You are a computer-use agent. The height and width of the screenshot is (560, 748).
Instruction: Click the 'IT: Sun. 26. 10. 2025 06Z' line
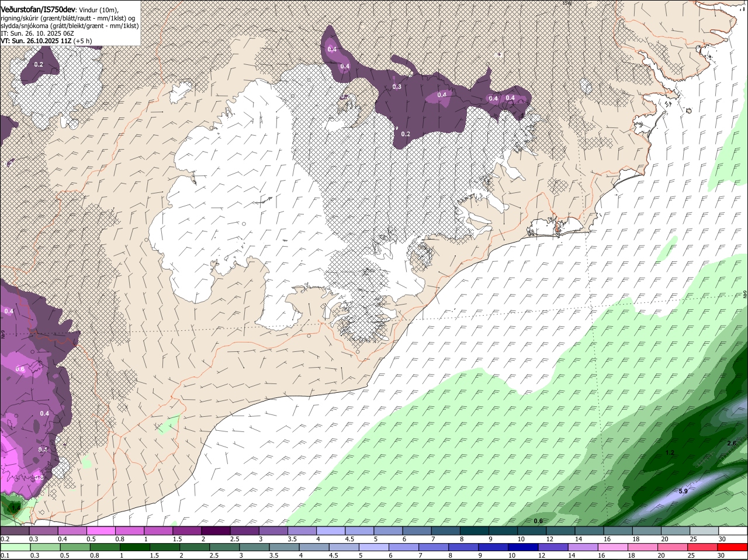click(37, 33)
